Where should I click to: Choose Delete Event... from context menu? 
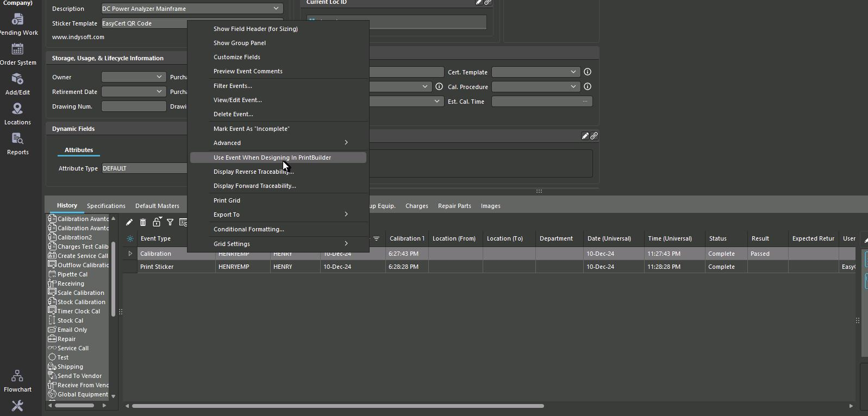[233, 114]
